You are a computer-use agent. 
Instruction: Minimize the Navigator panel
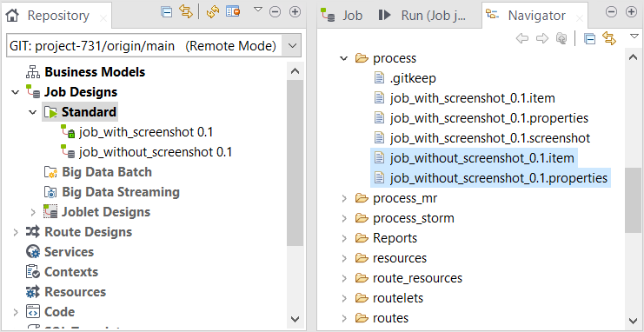tap(612, 12)
